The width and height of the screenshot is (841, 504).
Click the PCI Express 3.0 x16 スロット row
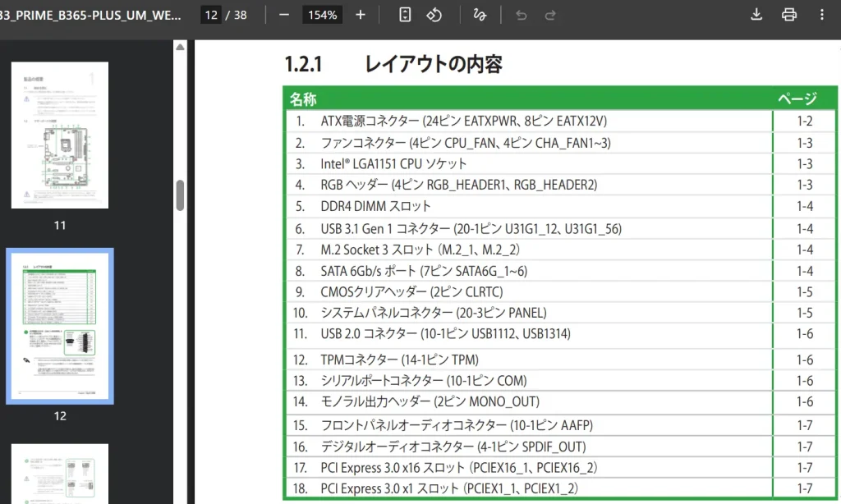coord(458,468)
